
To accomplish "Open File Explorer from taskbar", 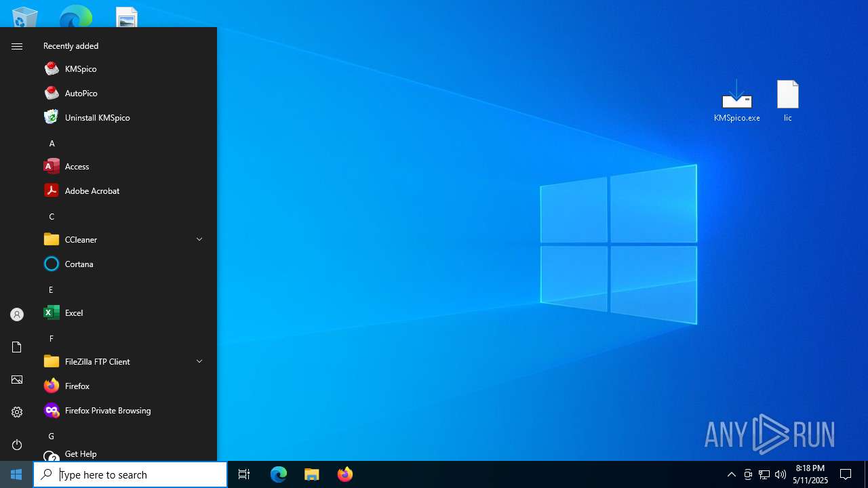I will tap(312, 474).
